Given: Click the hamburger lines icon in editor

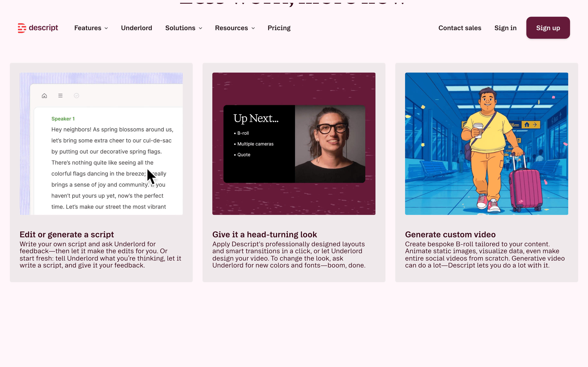Looking at the screenshot, I should tap(60, 96).
